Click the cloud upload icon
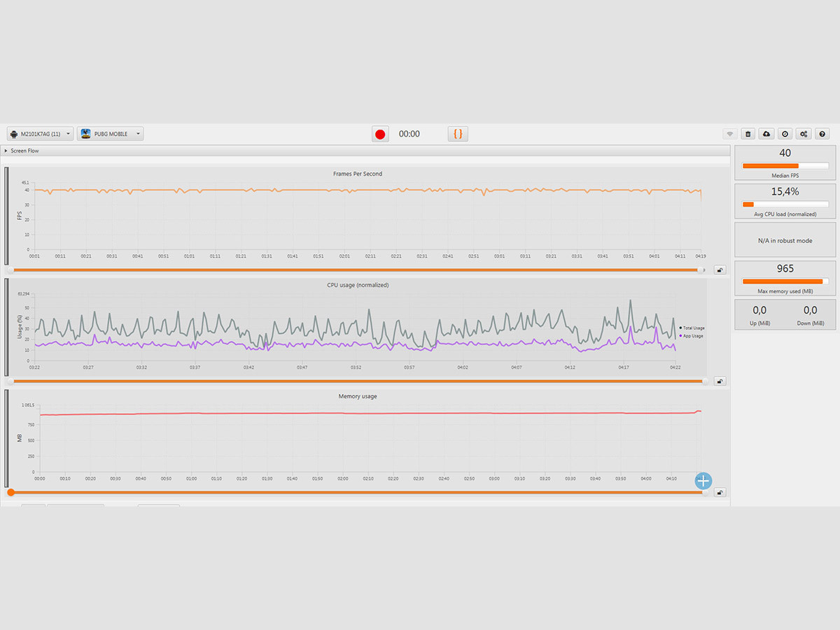The height and width of the screenshot is (630, 840). (x=766, y=134)
